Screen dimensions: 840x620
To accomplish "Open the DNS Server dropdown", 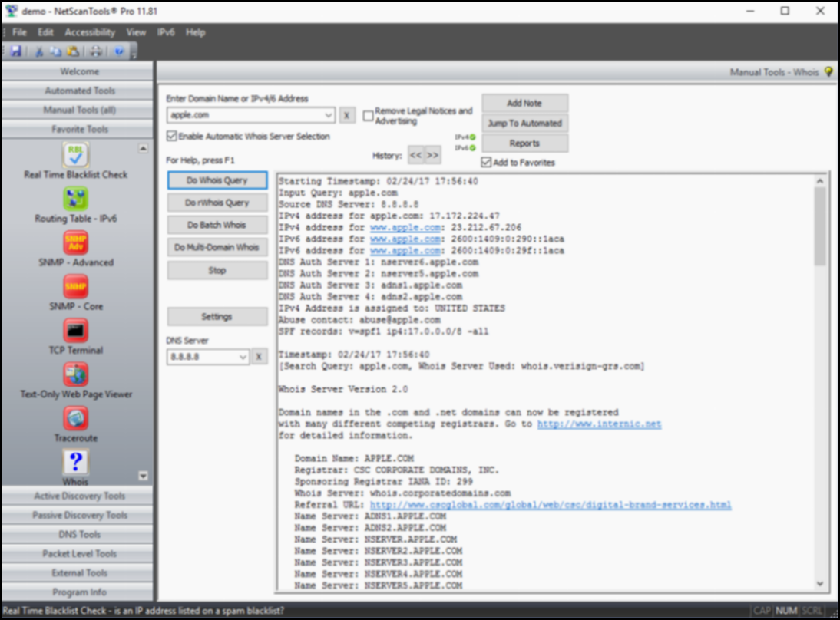I will click(243, 357).
